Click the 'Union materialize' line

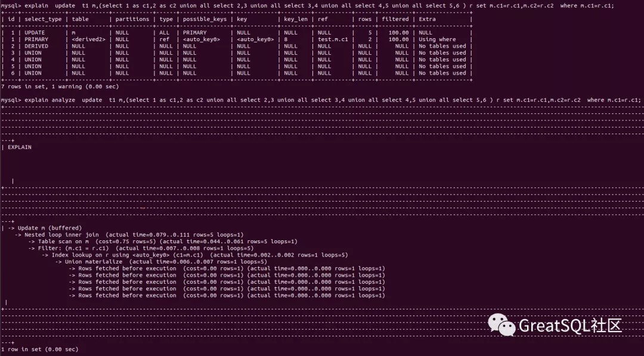(161, 262)
